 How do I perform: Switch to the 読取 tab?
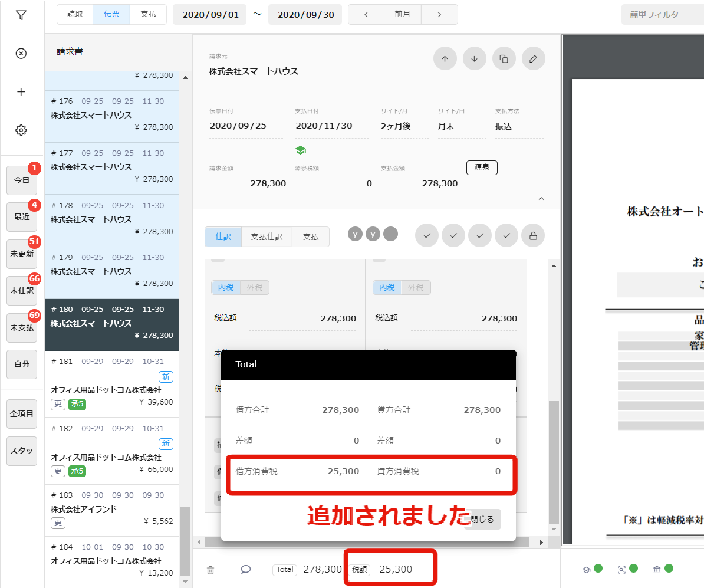pos(75,14)
